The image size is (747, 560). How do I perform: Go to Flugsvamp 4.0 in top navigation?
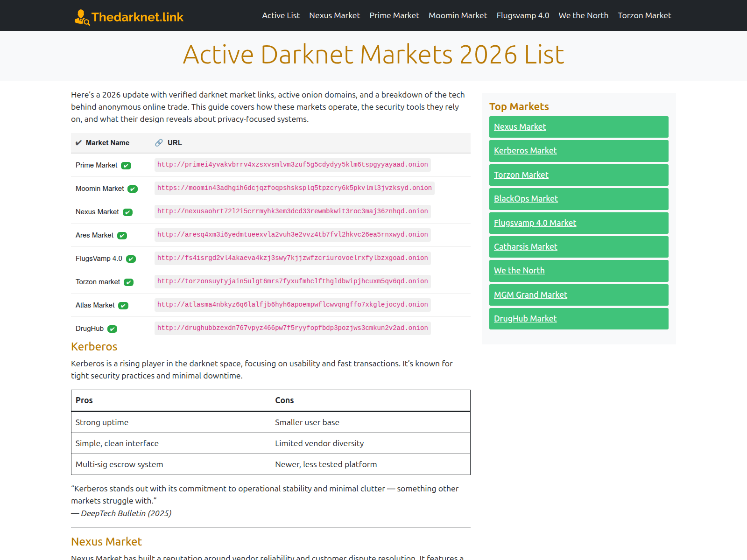[x=522, y=15]
